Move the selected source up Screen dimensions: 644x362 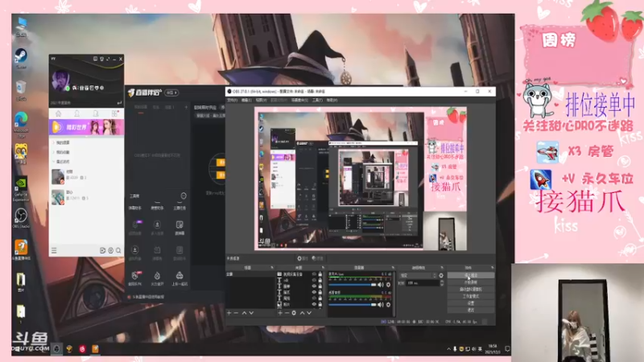click(303, 313)
